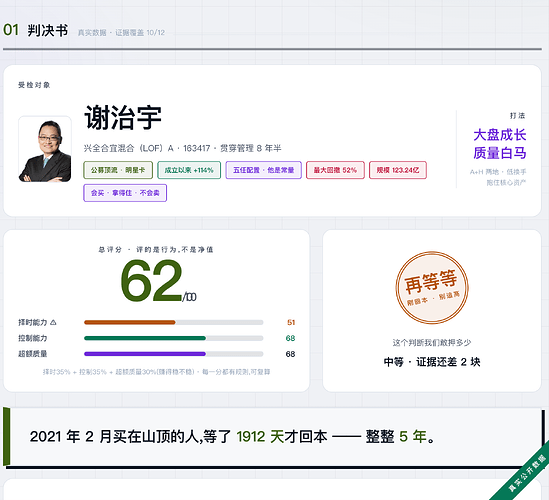Click the round 再等等 verdict stamp
Viewport: 549px width, 500px height.
(x=432, y=287)
